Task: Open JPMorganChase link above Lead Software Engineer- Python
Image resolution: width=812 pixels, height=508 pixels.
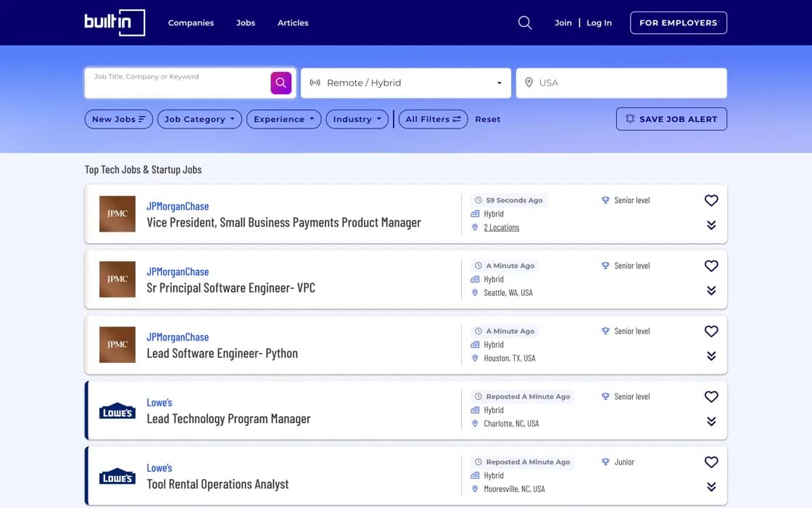Action: point(178,337)
